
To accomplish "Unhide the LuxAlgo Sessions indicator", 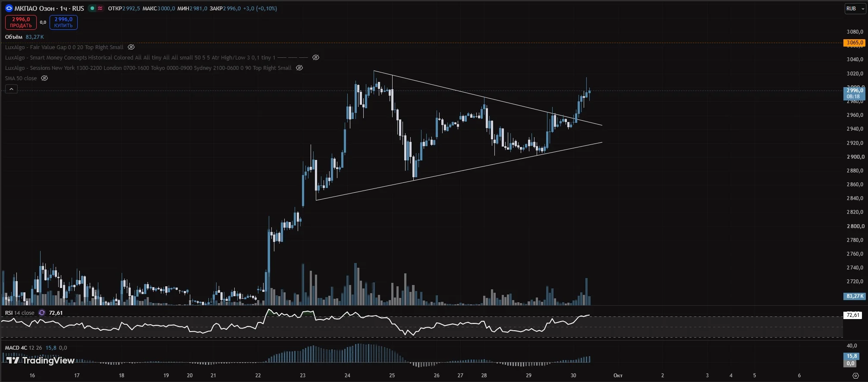I will pos(299,68).
